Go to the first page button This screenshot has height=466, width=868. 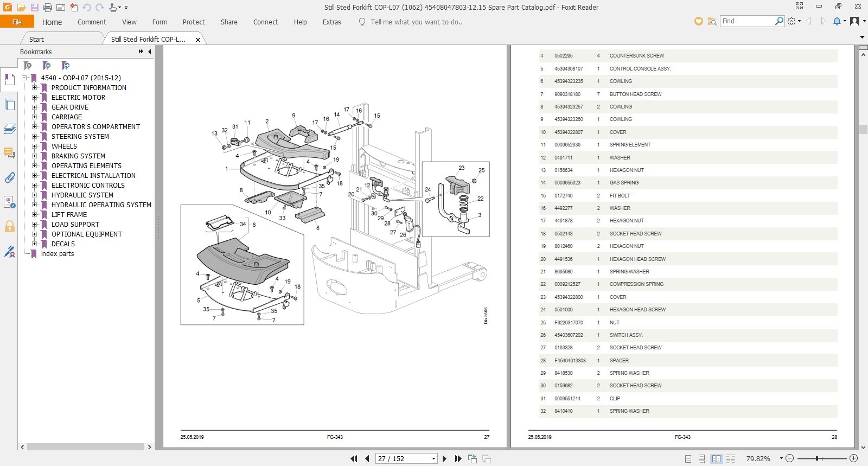click(x=354, y=459)
